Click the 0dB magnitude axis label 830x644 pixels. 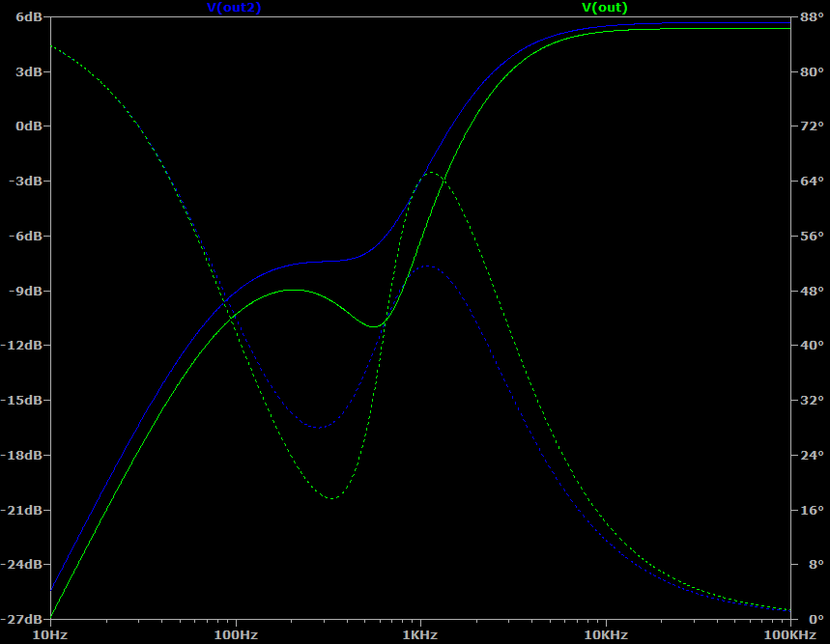(x=29, y=126)
